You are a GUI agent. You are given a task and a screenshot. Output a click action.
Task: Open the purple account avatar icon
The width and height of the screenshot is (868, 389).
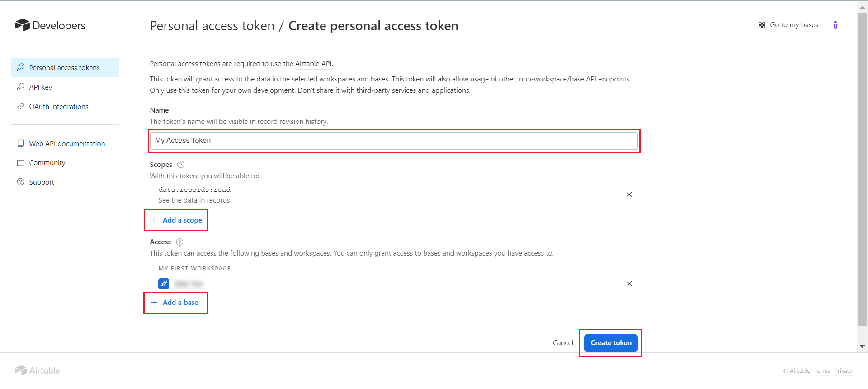835,25
